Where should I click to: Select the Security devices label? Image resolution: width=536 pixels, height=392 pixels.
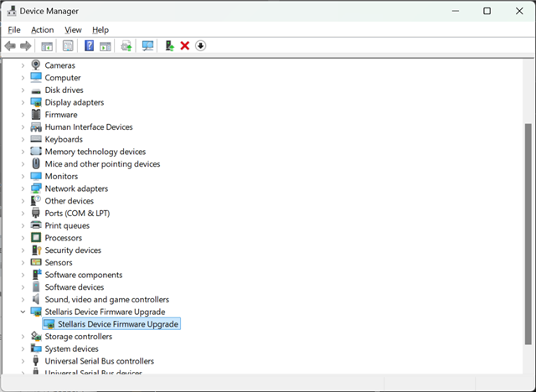[73, 250]
